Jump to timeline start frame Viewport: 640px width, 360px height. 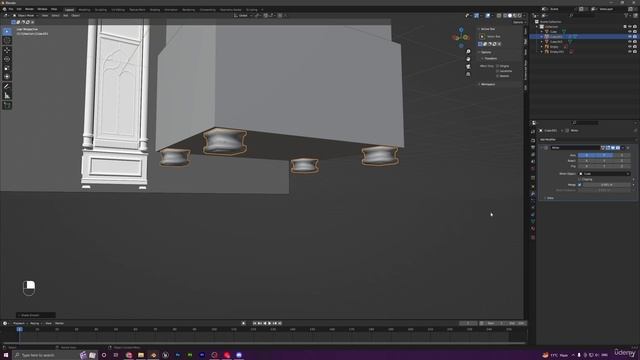pos(255,323)
